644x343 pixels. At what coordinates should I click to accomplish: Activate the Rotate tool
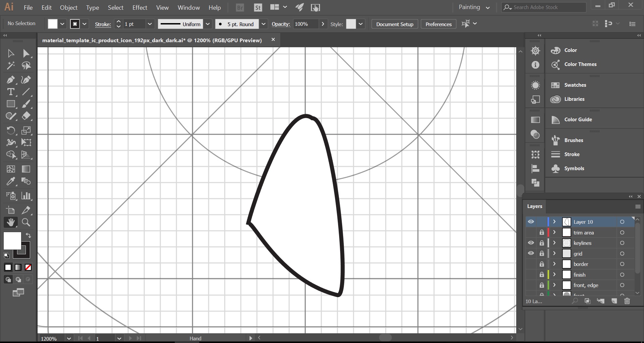tap(11, 130)
